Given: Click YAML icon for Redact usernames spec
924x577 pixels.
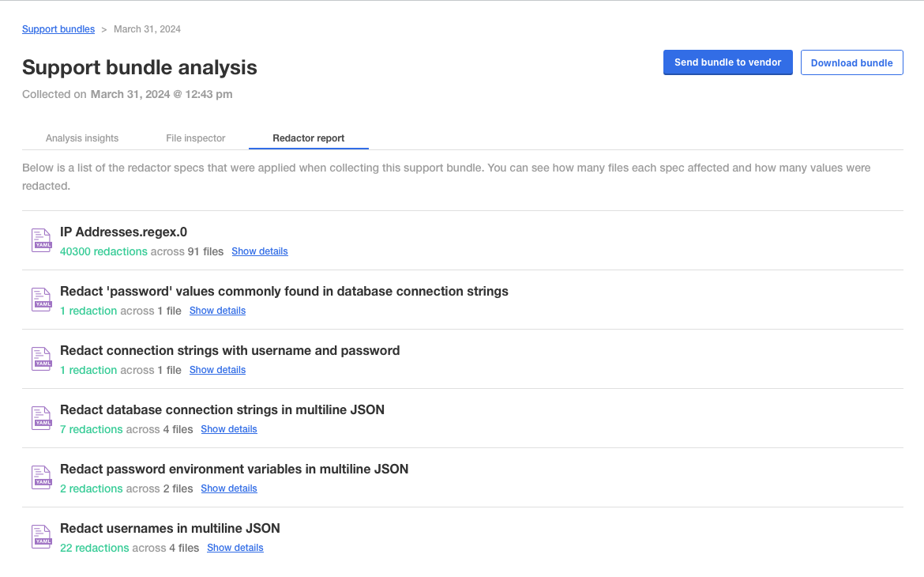Looking at the screenshot, I should [x=41, y=537].
